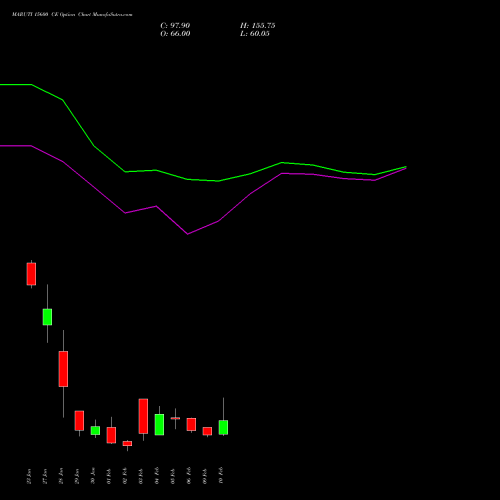The image size is (500, 500).
Task: Click the 09 Feb date label
Action: pos(205,476)
